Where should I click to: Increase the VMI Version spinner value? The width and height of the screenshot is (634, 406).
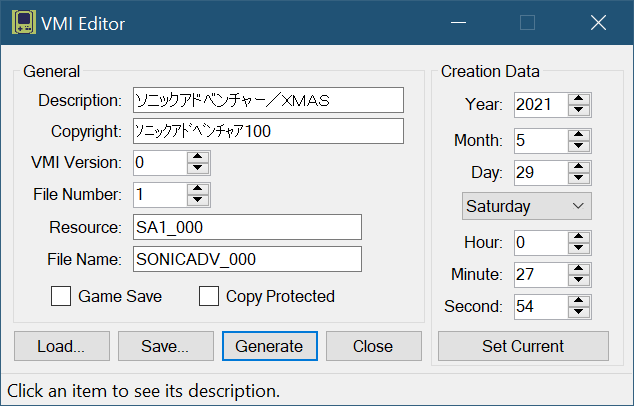198,156
